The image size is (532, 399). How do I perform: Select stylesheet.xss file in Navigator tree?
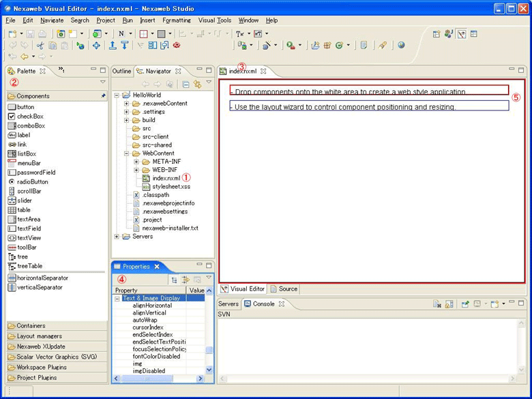[x=166, y=187]
